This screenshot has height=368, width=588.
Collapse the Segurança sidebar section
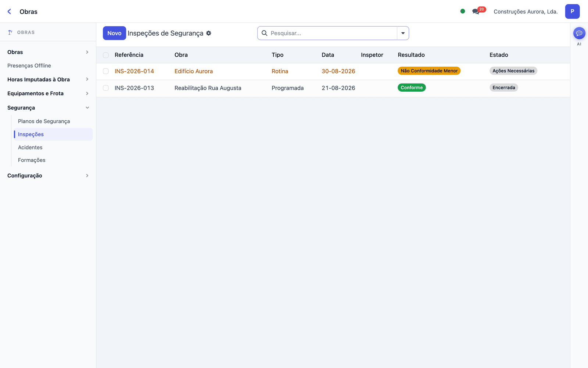click(48, 108)
